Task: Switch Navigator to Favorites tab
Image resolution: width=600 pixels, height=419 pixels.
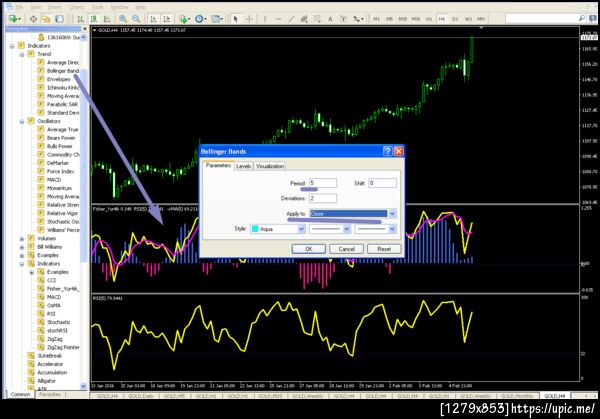Action: pyautogui.click(x=50, y=394)
